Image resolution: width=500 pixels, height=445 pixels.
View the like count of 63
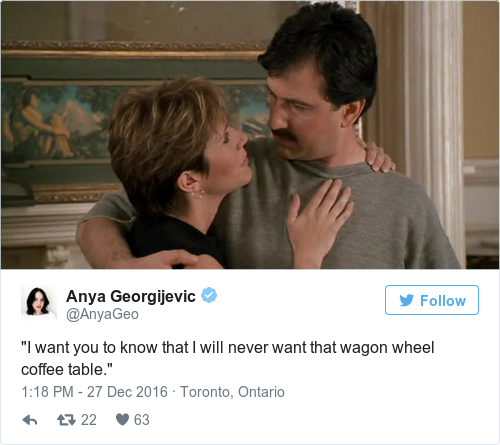(142, 420)
